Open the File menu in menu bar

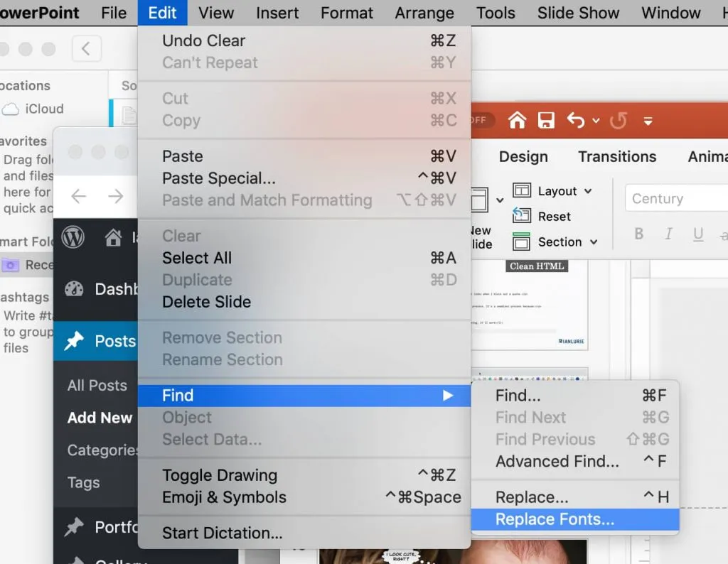click(114, 13)
